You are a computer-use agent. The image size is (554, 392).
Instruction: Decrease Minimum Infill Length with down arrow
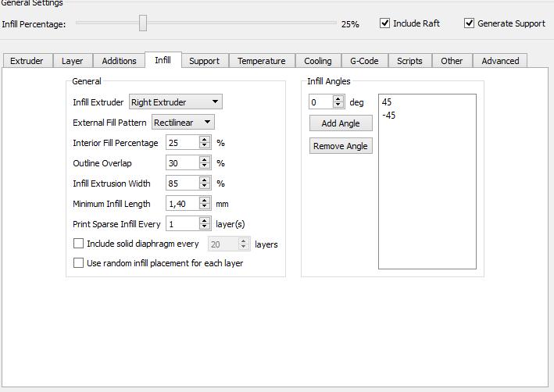(205, 207)
